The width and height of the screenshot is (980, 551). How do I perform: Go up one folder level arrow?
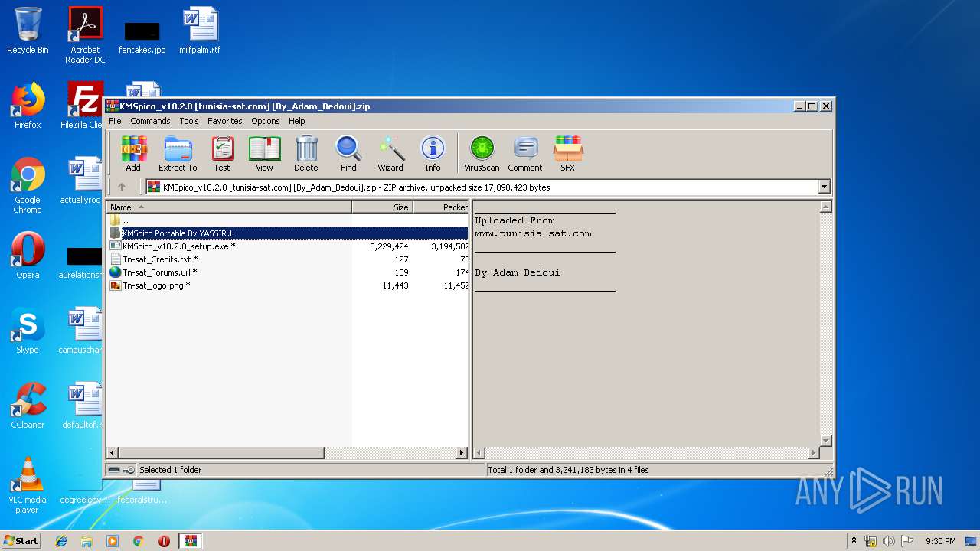point(121,187)
